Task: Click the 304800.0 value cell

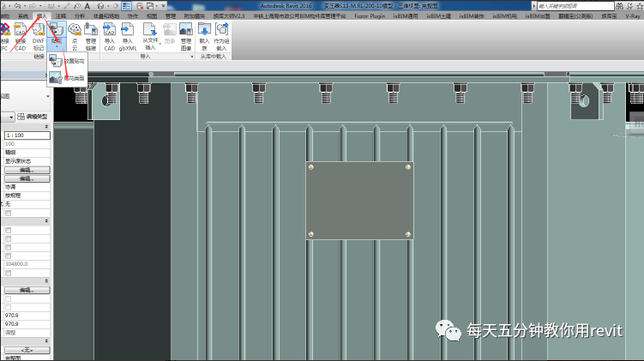Action: 27,264
